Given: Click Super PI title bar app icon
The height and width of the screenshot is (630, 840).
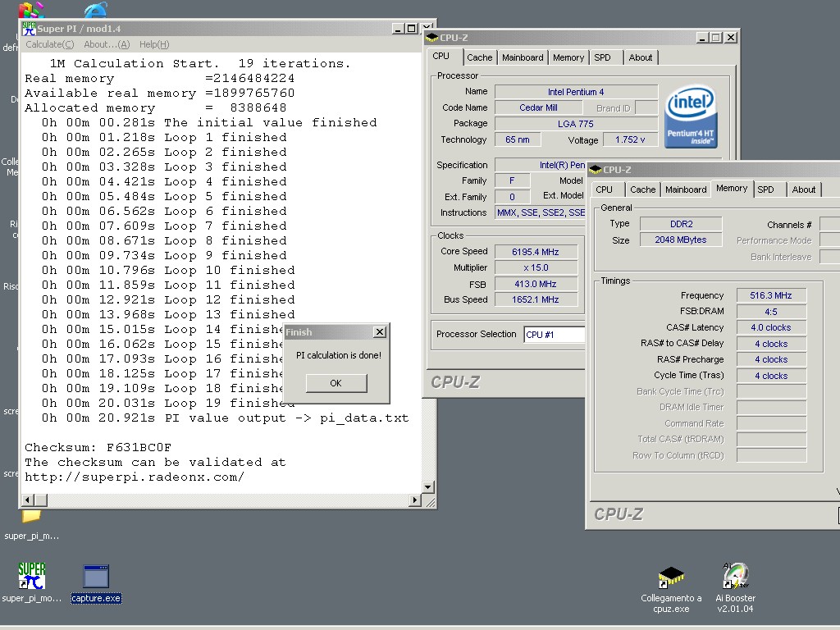Looking at the screenshot, I should pyautogui.click(x=29, y=29).
